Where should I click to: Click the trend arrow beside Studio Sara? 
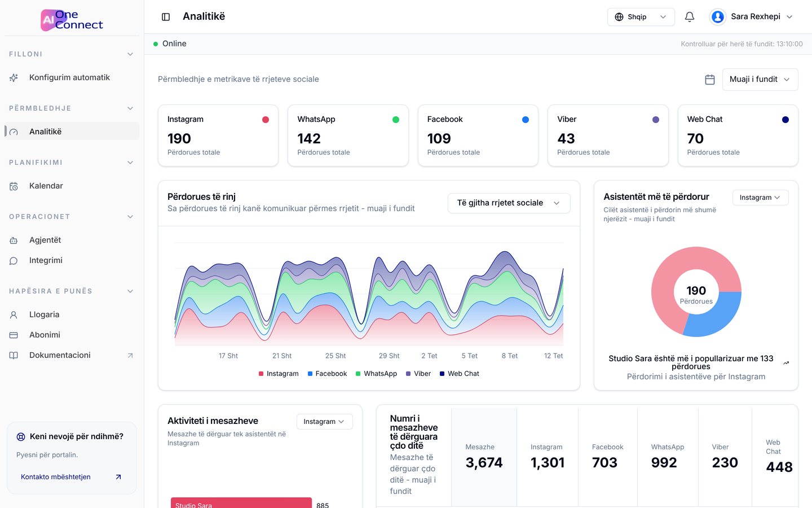786,363
